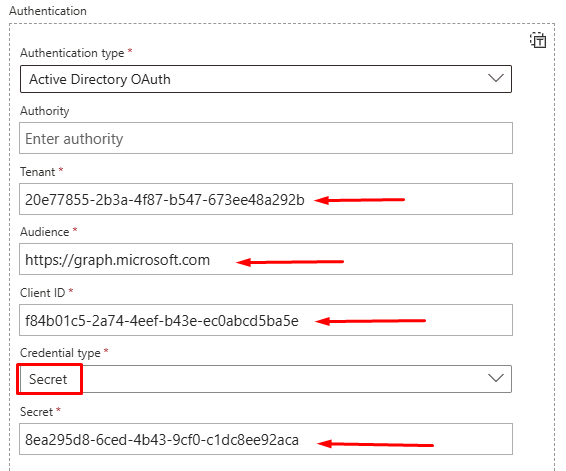Click inside the Secret value field
The height and width of the screenshot is (471, 566).
[x=266, y=439]
